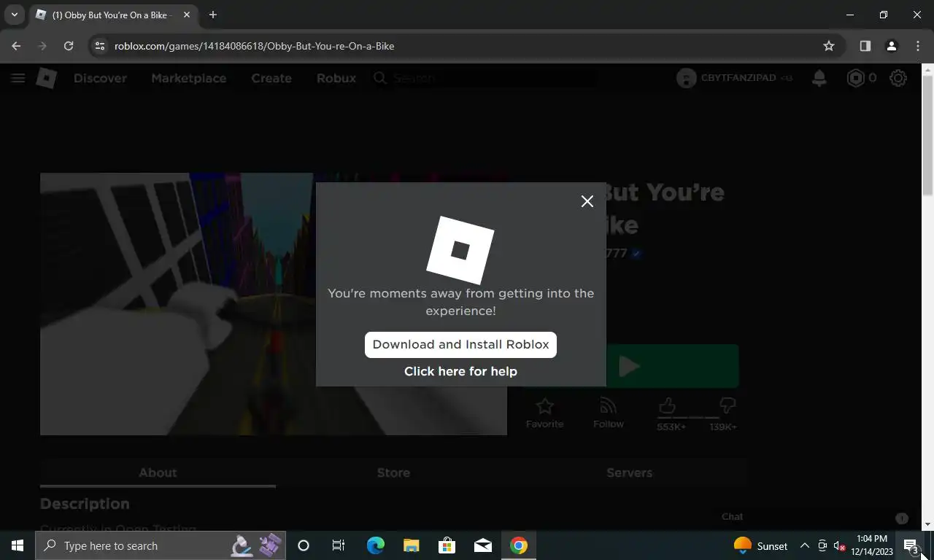Open the Discover page
Screen dimensions: 934x560
(x=100, y=78)
